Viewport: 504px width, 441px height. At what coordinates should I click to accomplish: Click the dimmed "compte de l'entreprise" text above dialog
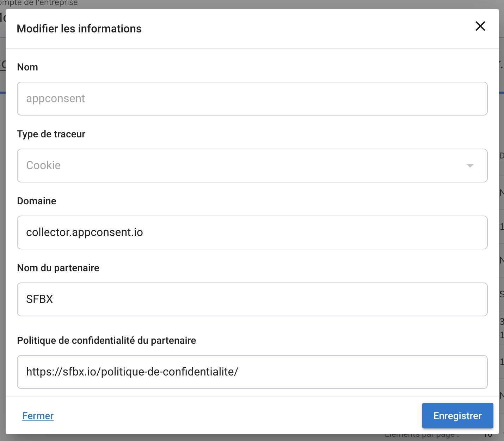point(39,4)
